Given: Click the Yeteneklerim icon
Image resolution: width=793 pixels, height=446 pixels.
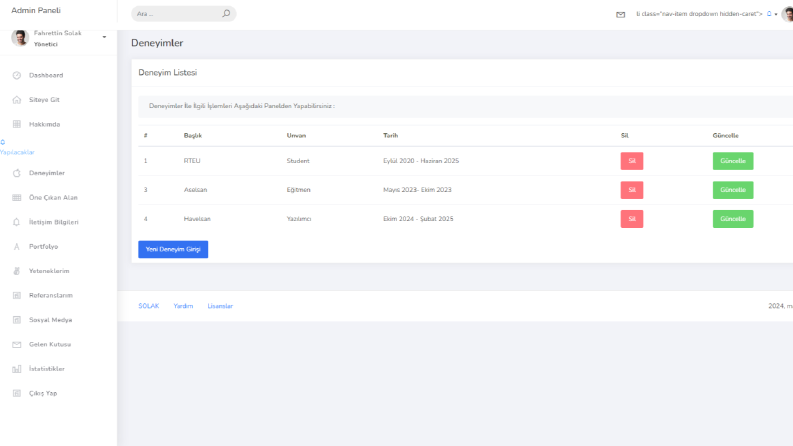Looking at the screenshot, I should click(x=17, y=271).
